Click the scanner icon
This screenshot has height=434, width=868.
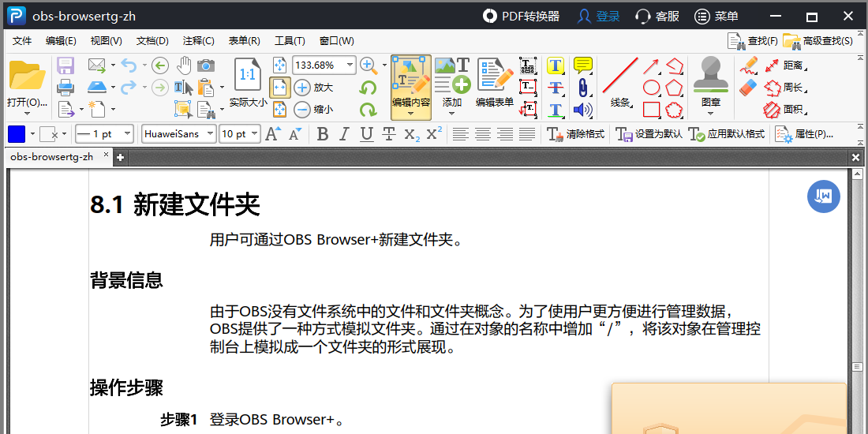(x=96, y=88)
